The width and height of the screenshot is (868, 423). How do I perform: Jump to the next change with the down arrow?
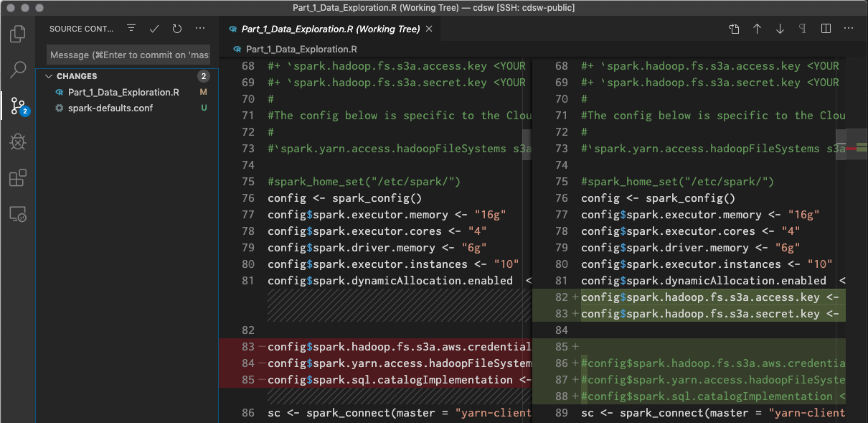point(780,28)
